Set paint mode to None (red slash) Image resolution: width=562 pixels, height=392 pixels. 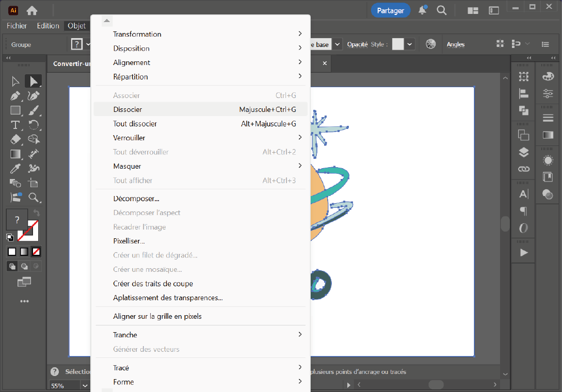pos(36,252)
